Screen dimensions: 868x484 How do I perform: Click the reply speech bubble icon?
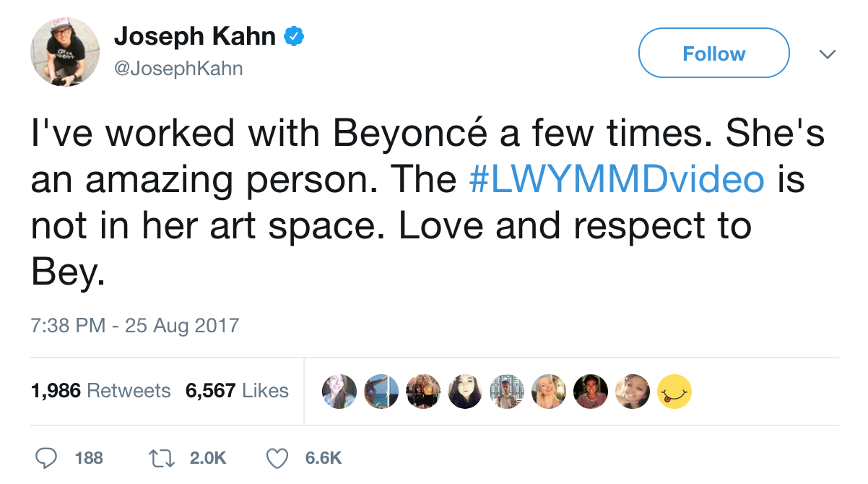46,457
